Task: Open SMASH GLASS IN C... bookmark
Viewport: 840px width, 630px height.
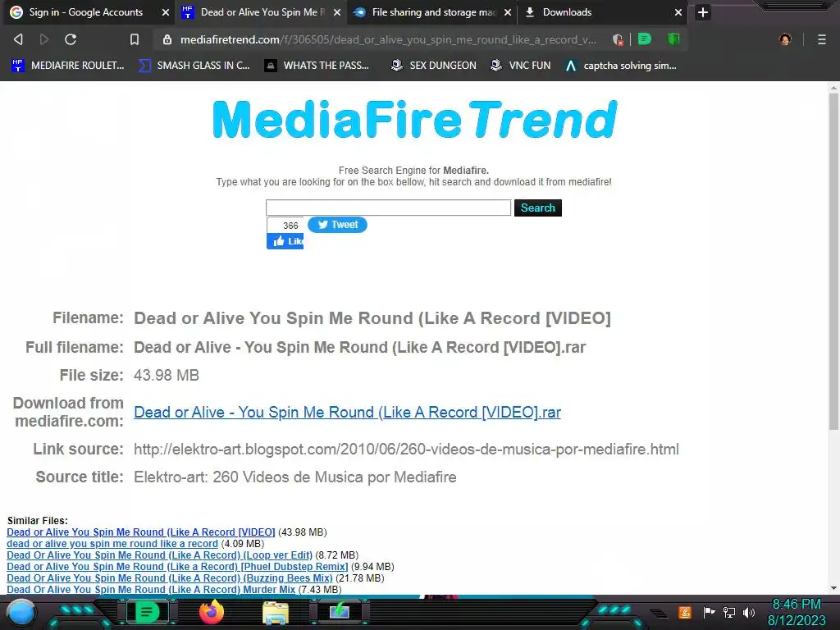Action: click(194, 66)
